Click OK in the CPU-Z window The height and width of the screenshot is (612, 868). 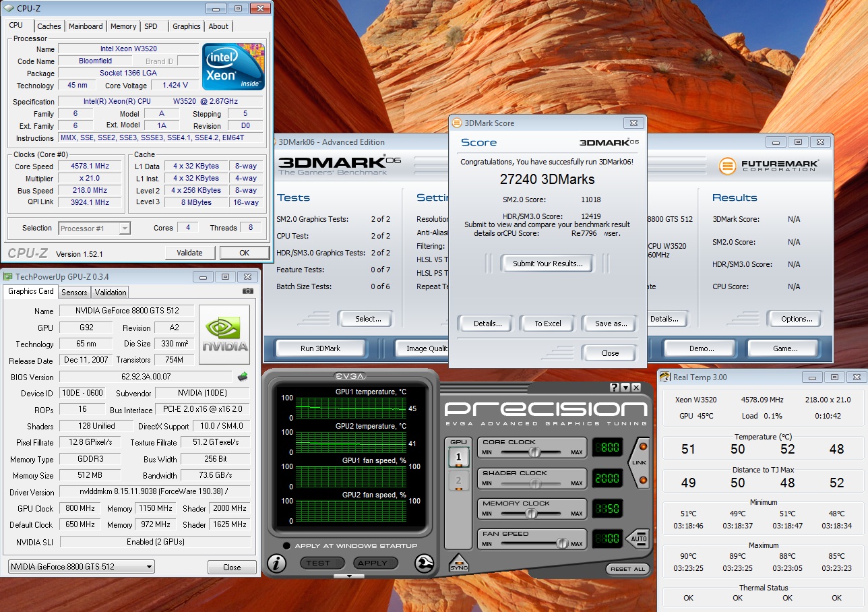point(244,253)
